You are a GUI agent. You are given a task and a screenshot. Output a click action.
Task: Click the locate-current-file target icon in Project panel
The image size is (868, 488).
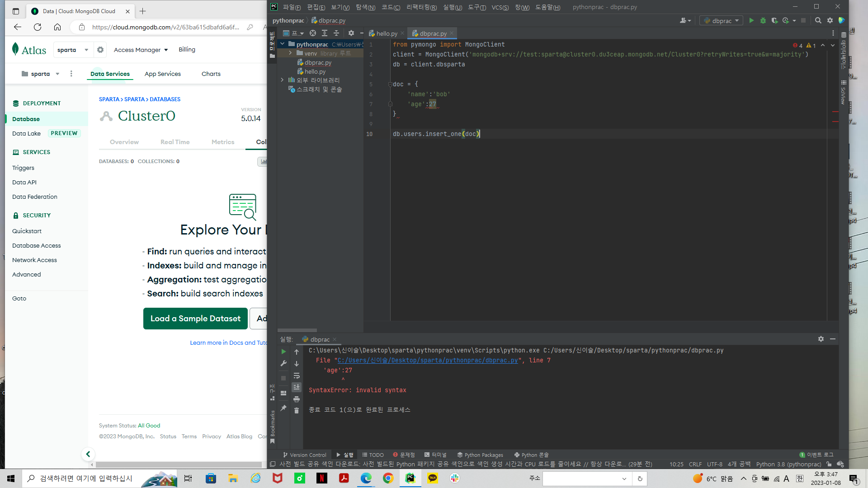click(312, 33)
